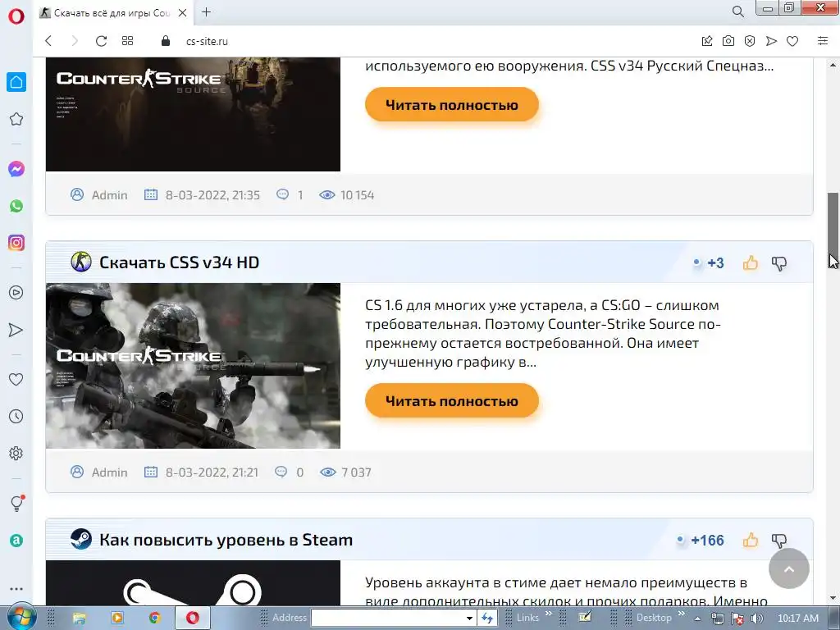This screenshot has height=630, width=840.
Task: Open 'Как повысить уровень в Steam' title
Action: pos(226,540)
